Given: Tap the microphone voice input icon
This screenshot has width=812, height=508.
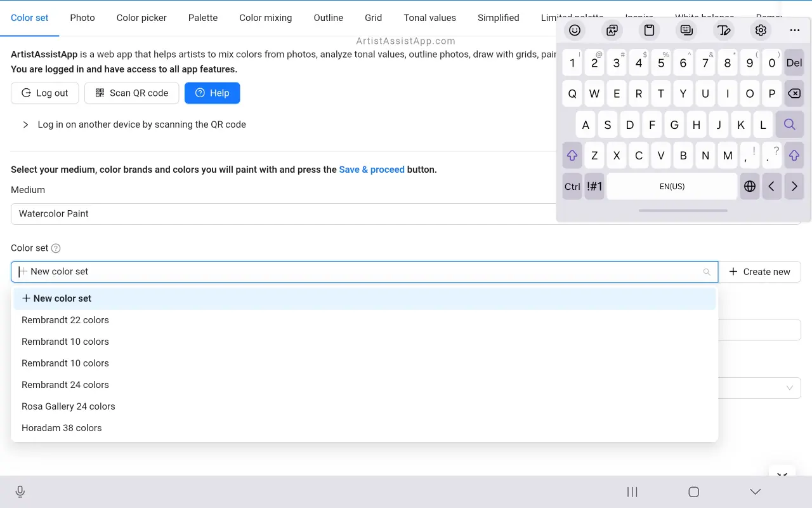Looking at the screenshot, I should [x=20, y=491].
